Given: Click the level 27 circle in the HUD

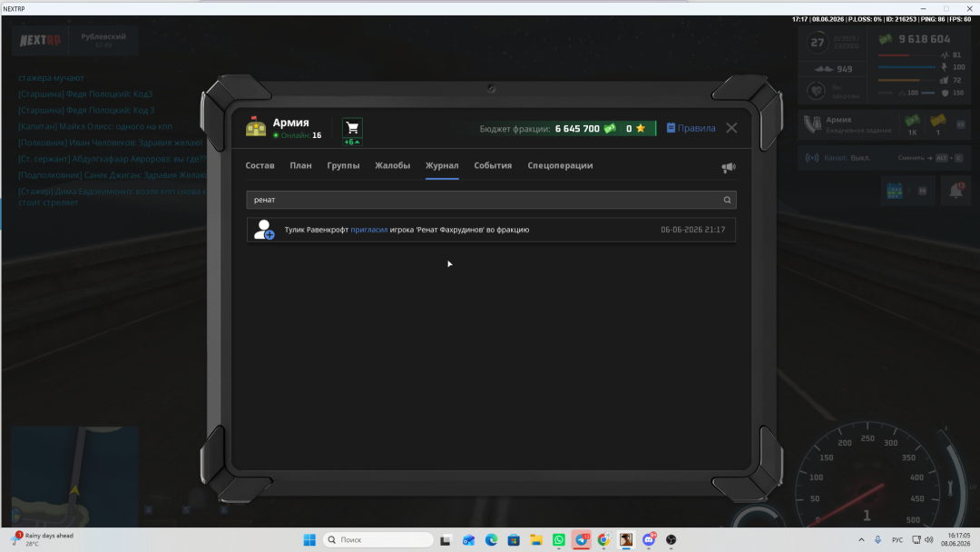Looking at the screenshot, I should pos(818,43).
